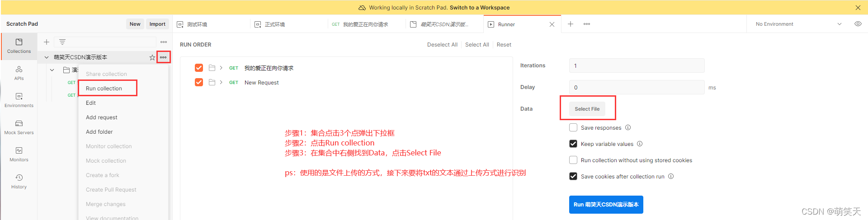Uncheck the 我的爱正在向你请求 request checkbox
Image resolution: width=868 pixels, height=220 pixels.
[199, 68]
